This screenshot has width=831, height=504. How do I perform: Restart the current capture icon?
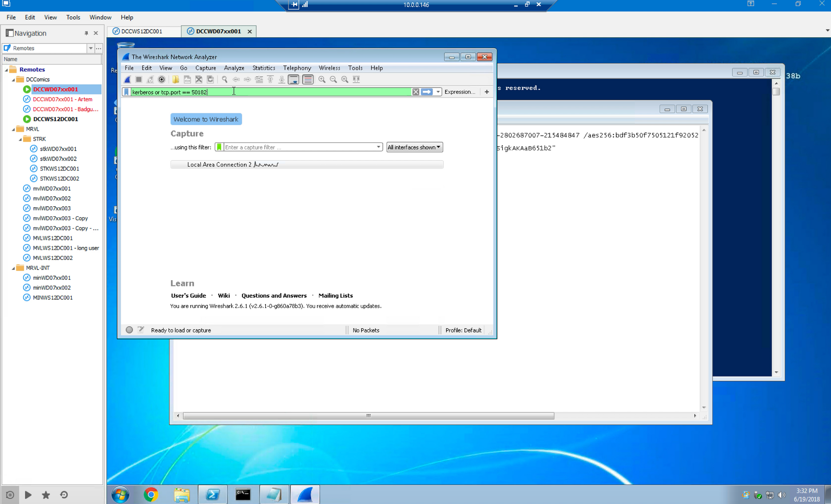coord(150,79)
